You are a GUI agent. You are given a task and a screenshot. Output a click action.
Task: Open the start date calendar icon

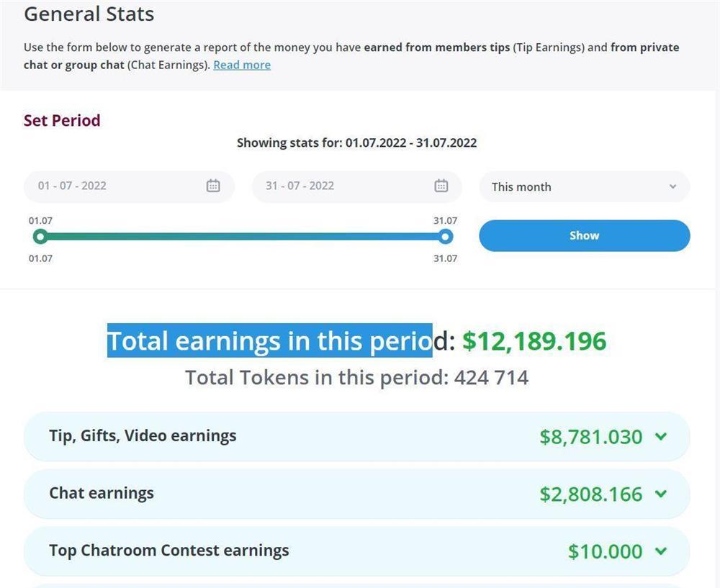[x=213, y=186]
